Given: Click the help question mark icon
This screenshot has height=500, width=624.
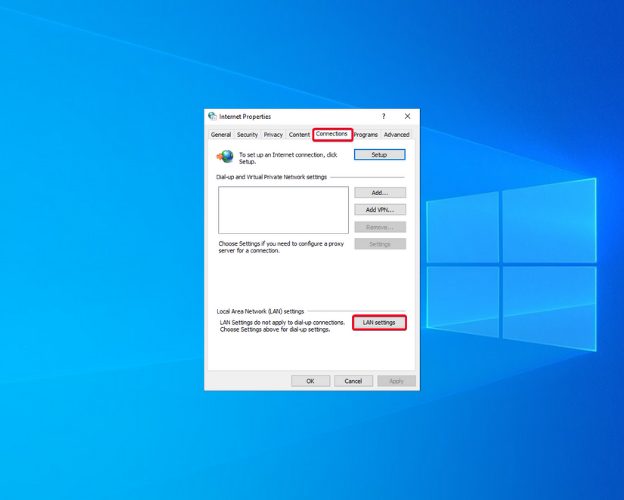Looking at the screenshot, I should click(x=384, y=116).
